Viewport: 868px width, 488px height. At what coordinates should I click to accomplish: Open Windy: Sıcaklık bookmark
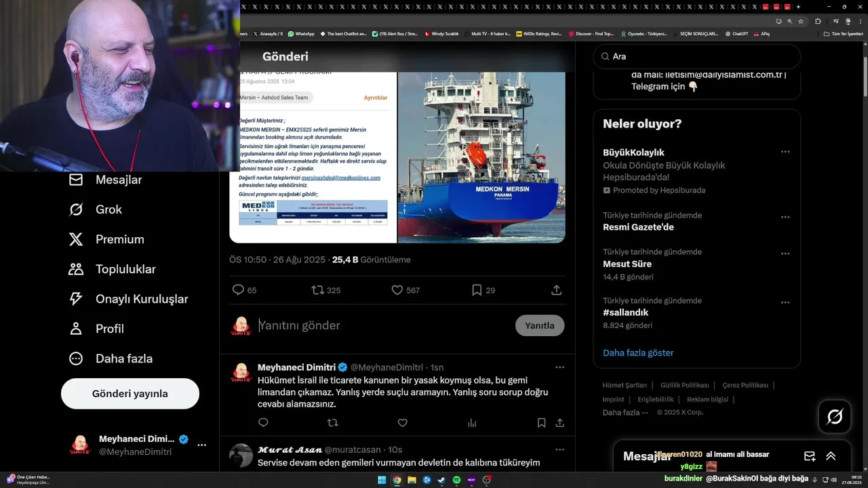tap(441, 33)
